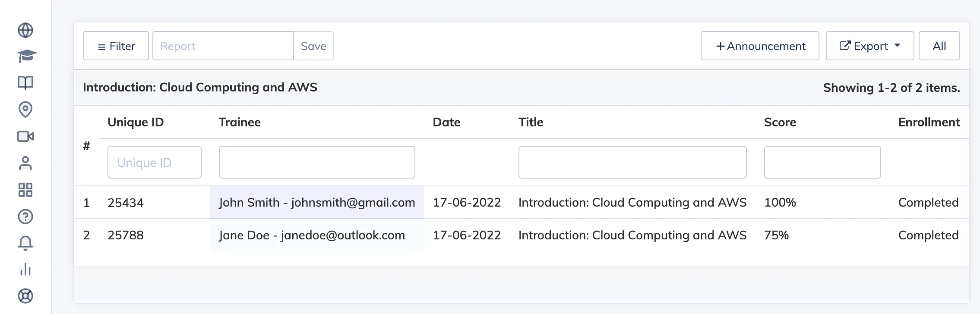Sort by the Score column header
The height and width of the screenshot is (314, 980).
pos(780,122)
